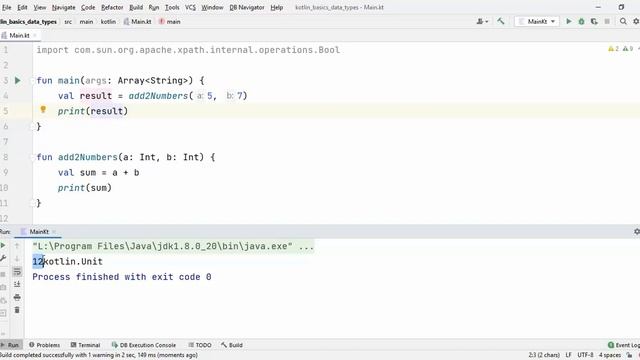
Task: Build project using the hammer icon
Action: coord(501,21)
